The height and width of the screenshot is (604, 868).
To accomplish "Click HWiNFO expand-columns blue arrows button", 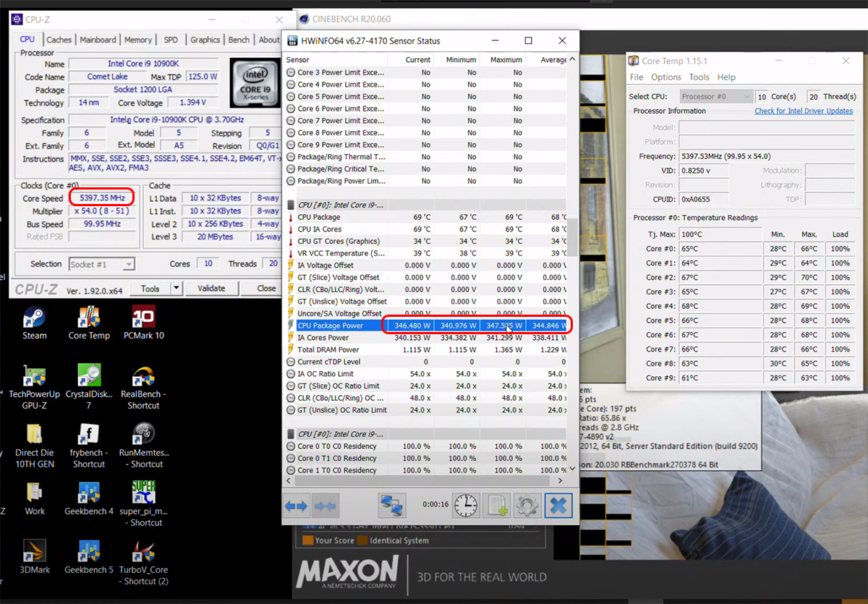I will (x=296, y=506).
